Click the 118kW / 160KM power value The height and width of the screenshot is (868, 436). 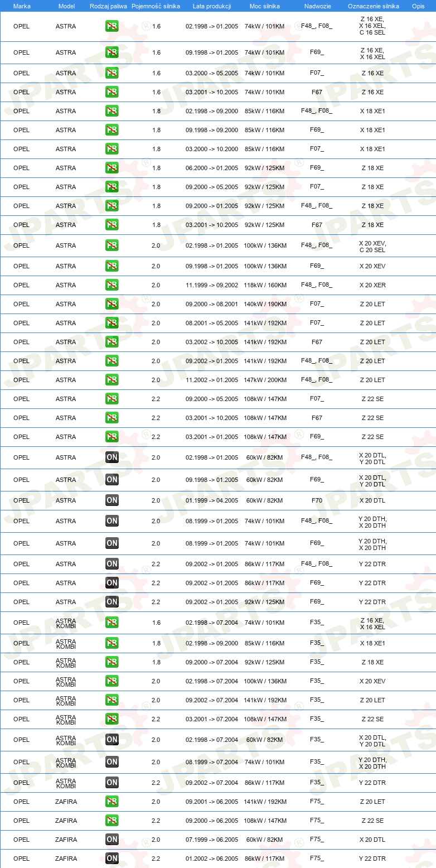(x=264, y=285)
